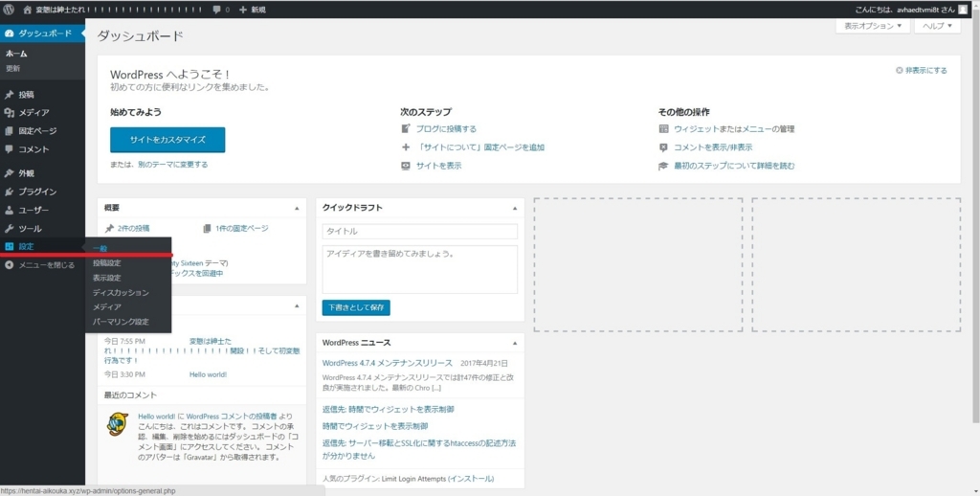Collapse the WordPress ニュース widget with its arrow
Screen dimensions: 980x496
(514, 343)
